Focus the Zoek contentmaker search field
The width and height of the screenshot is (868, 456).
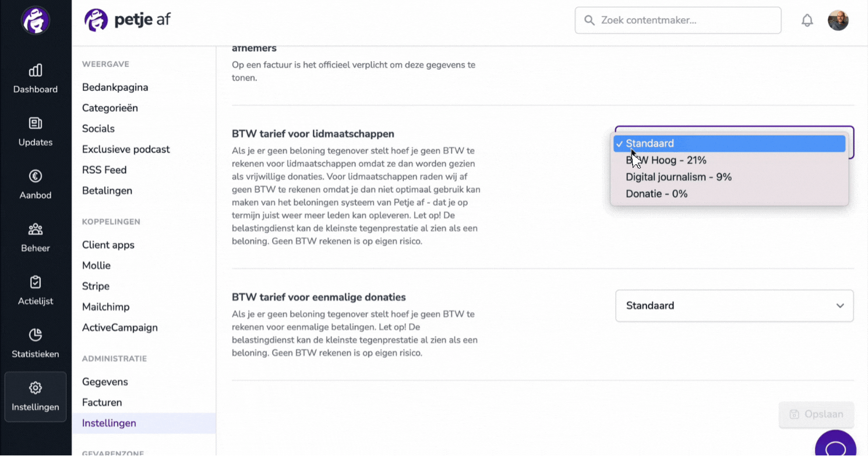(678, 20)
